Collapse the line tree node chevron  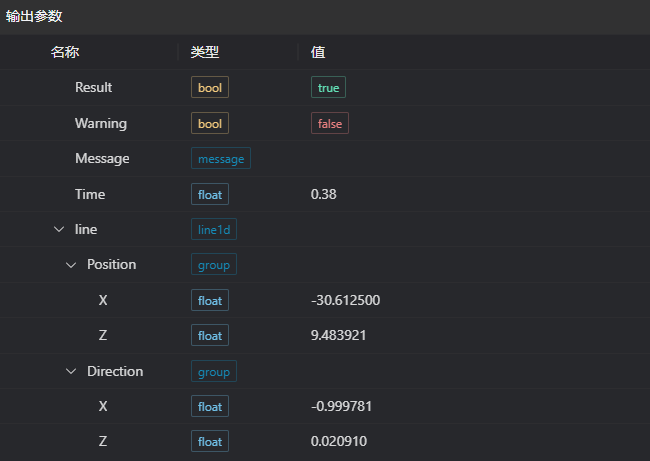coord(59,230)
